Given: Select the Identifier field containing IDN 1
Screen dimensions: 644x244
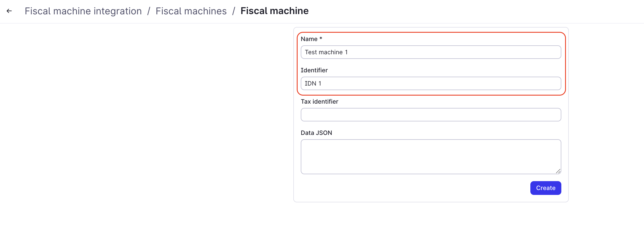Looking at the screenshot, I should click(431, 83).
